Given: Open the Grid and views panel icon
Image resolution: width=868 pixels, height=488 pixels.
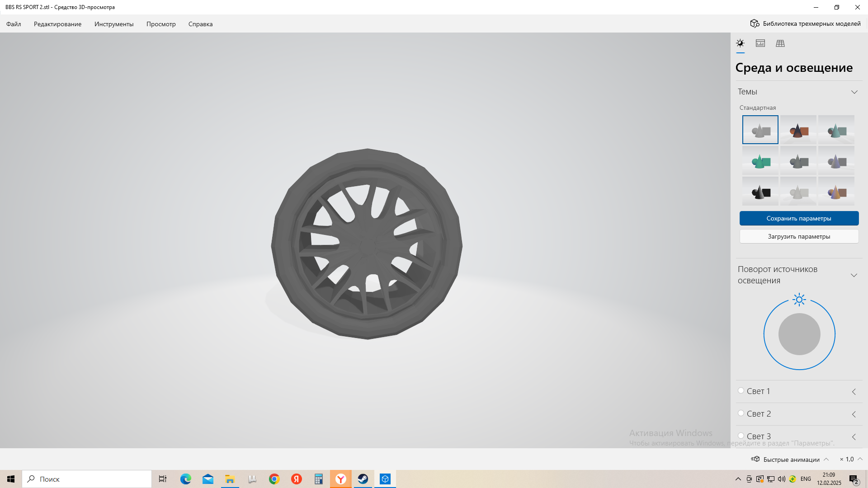Looking at the screenshot, I should click(780, 43).
